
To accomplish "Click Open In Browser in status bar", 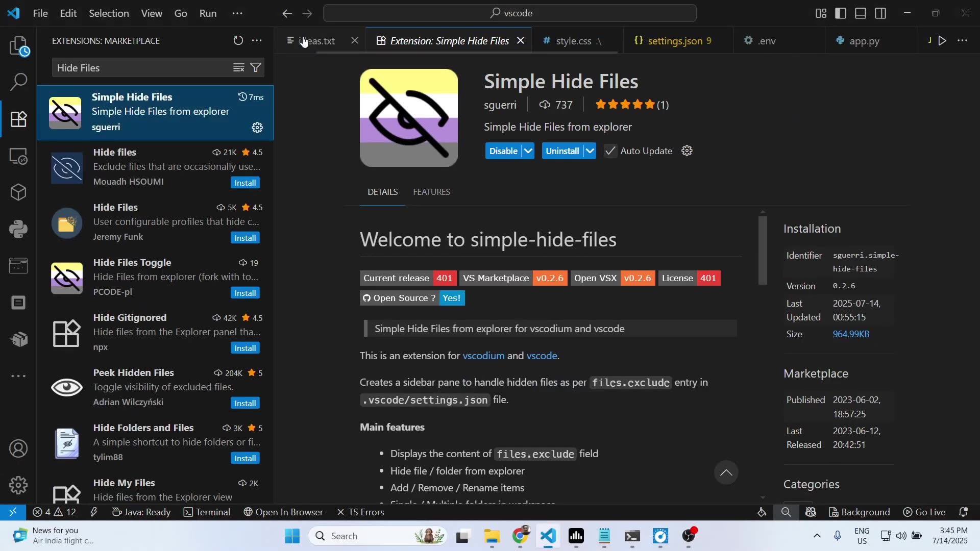I will click(283, 512).
